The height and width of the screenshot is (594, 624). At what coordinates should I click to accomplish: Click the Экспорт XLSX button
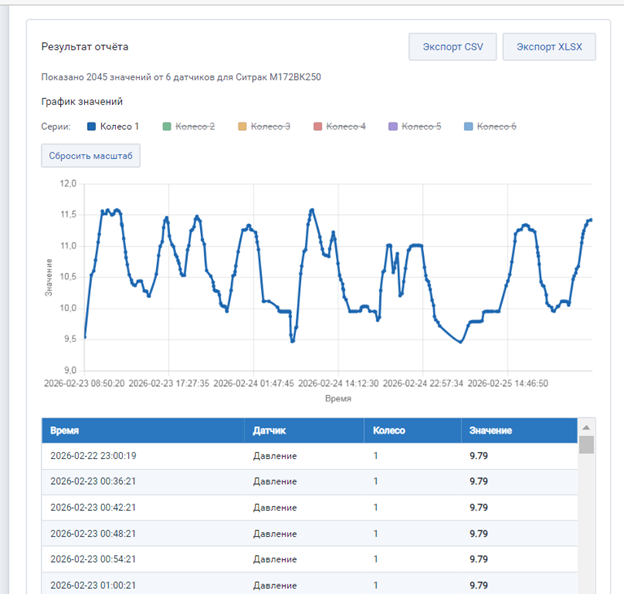pos(549,47)
